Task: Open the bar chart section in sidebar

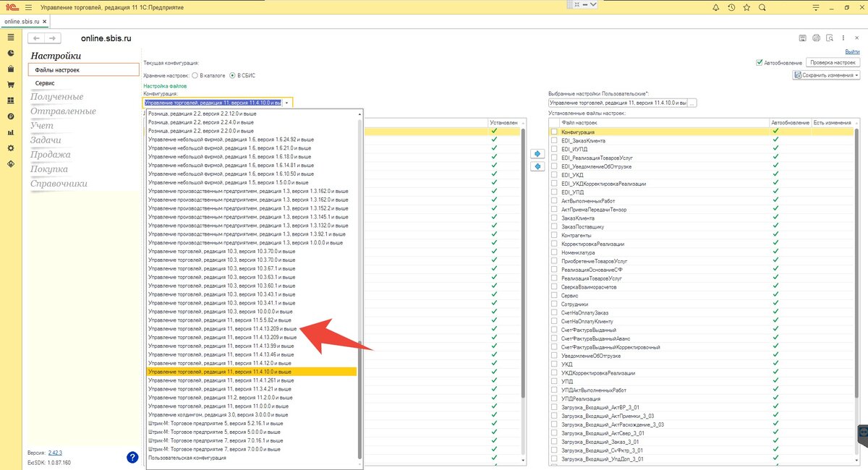Action: [x=11, y=132]
